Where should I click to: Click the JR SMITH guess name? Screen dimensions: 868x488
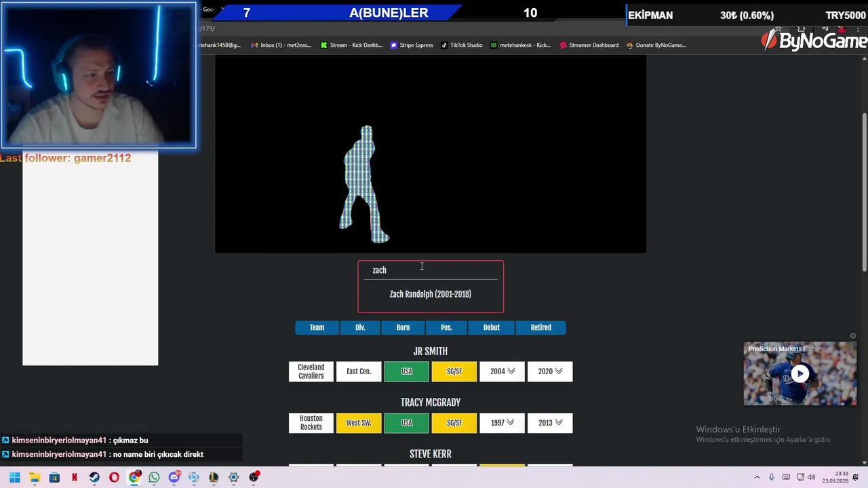431,351
